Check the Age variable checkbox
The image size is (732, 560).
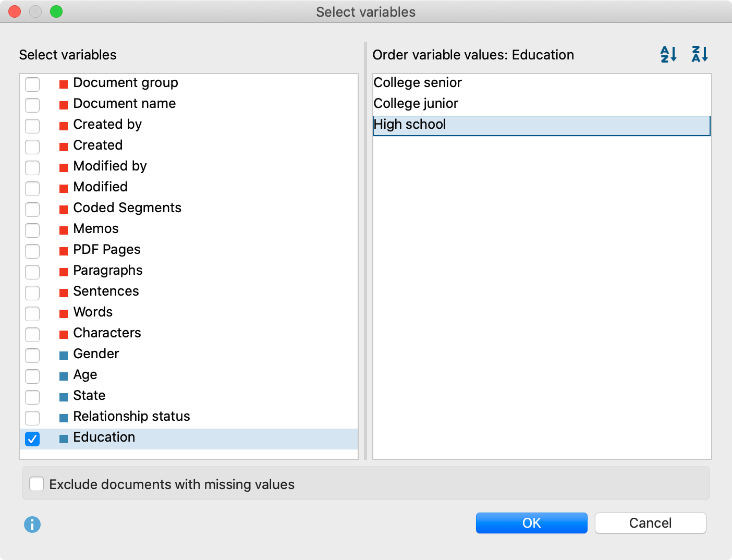click(x=32, y=376)
